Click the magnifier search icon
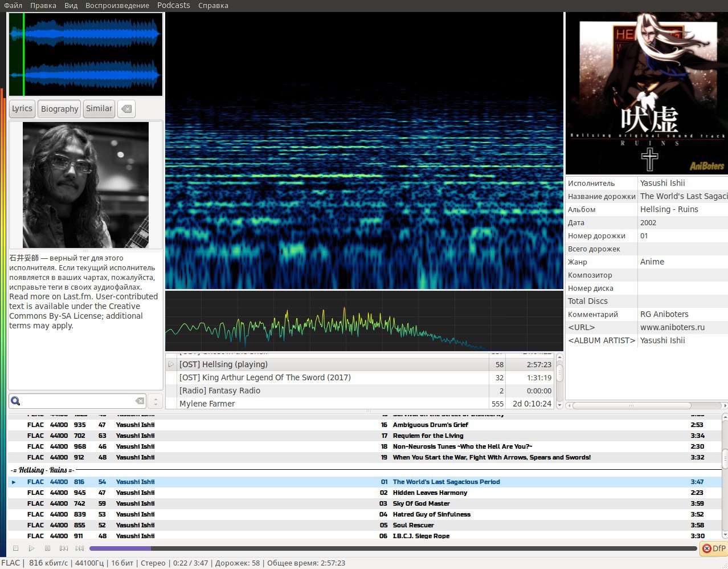 (x=16, y=401)
